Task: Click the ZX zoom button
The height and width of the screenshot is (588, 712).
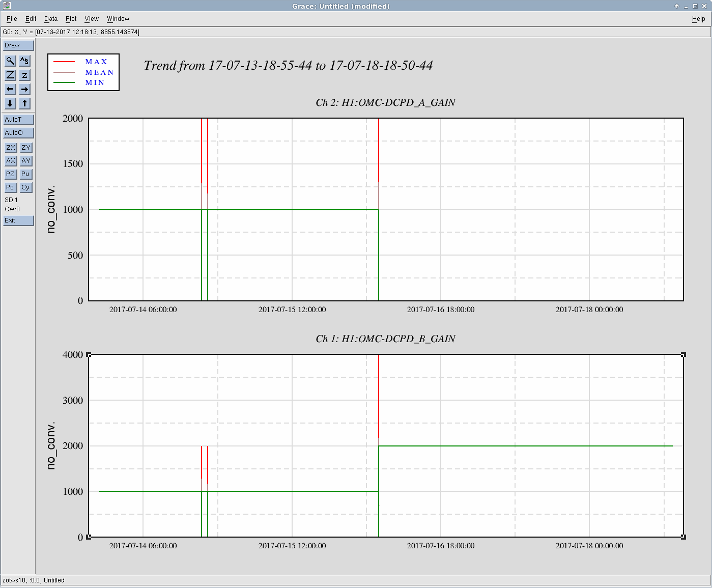Action: pos(11,148)
